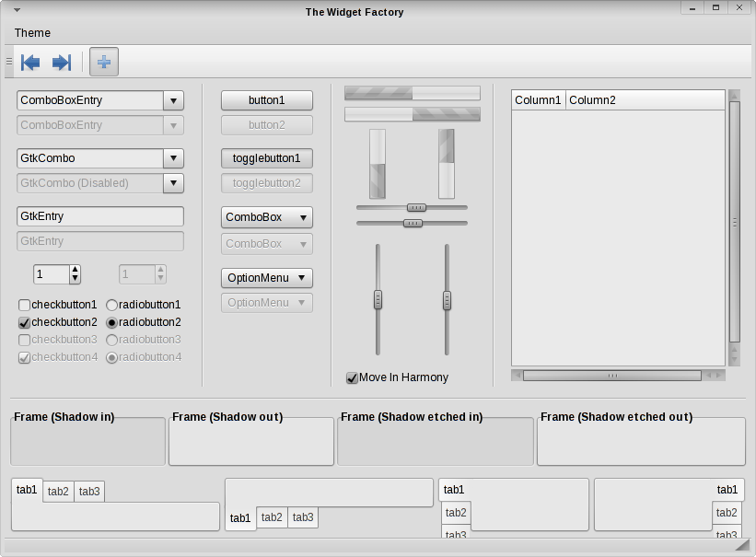756x557 pixels.
Task: Open the window menu arrow in title bar
Action: [x=17, y=9]
